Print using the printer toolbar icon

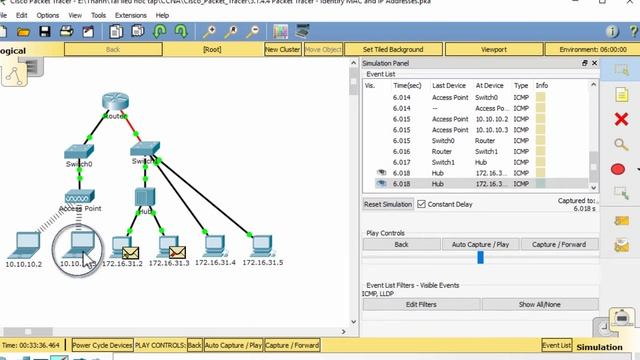[x=67, y=32]
